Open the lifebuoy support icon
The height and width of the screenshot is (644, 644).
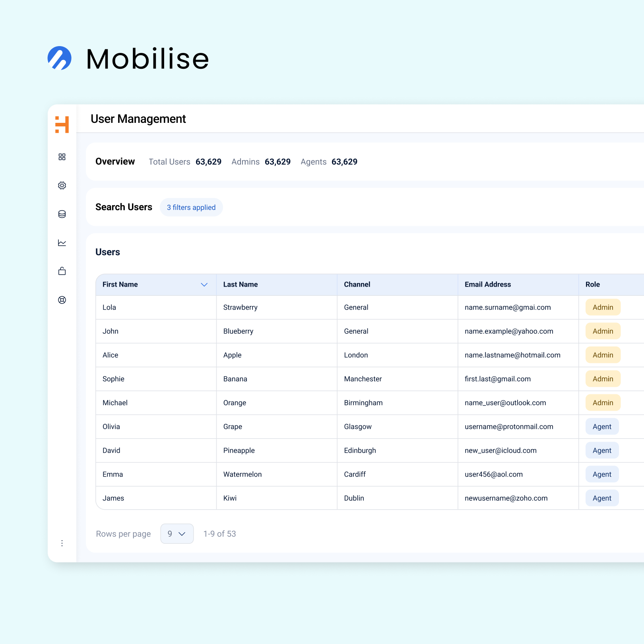pyautogui.click(x=62, y=300)
